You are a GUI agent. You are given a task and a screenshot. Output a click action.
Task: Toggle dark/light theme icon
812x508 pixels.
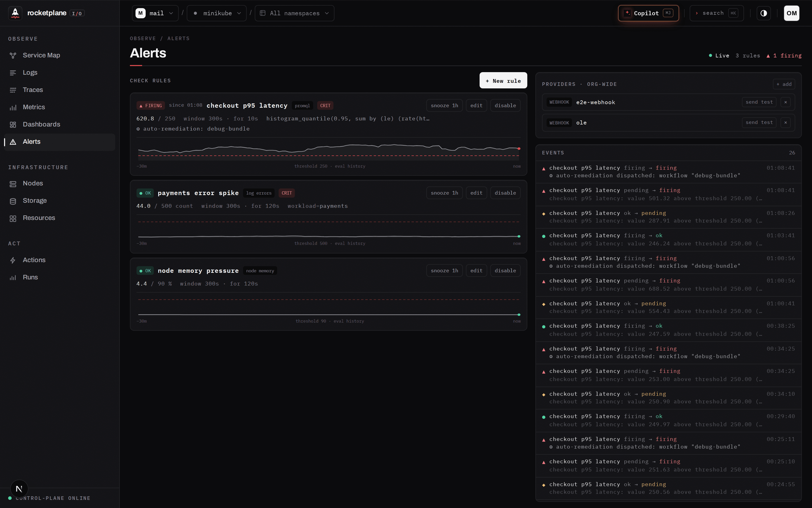pos(764,13)
